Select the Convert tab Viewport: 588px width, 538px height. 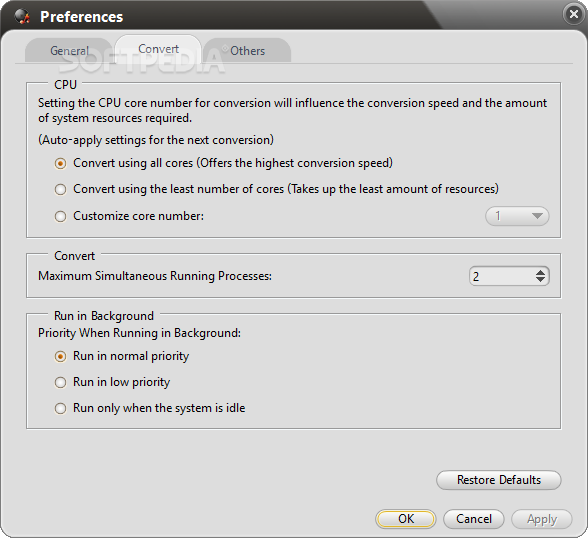point(158,49)
